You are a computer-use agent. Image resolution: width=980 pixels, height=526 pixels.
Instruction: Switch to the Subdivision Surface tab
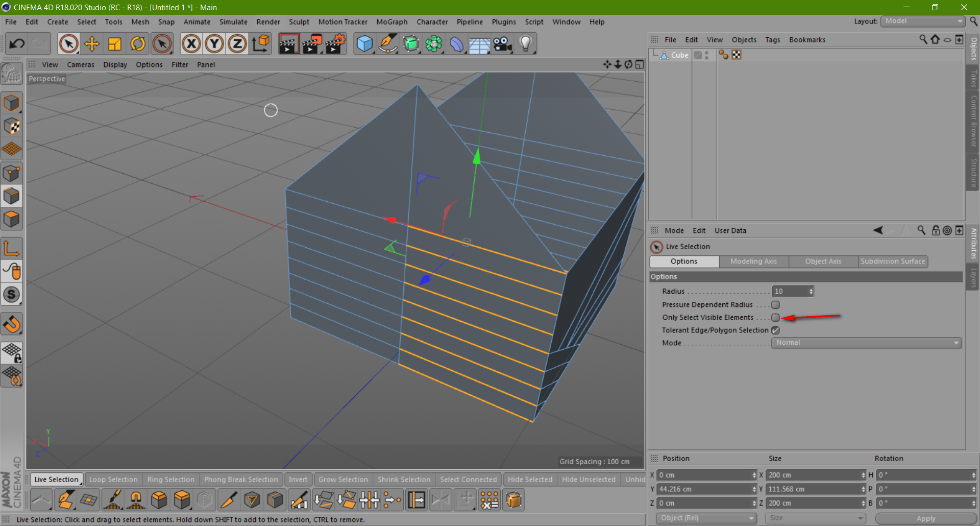[x=893, y=261]
